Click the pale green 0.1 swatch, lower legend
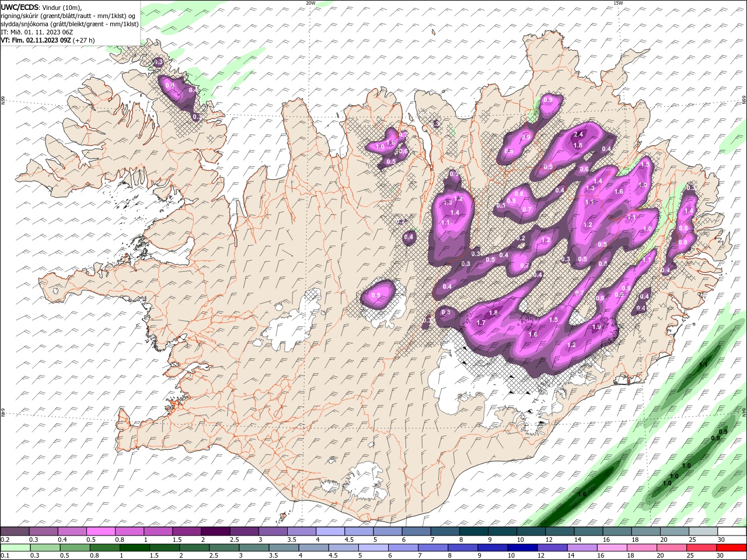 coord(15,548)
